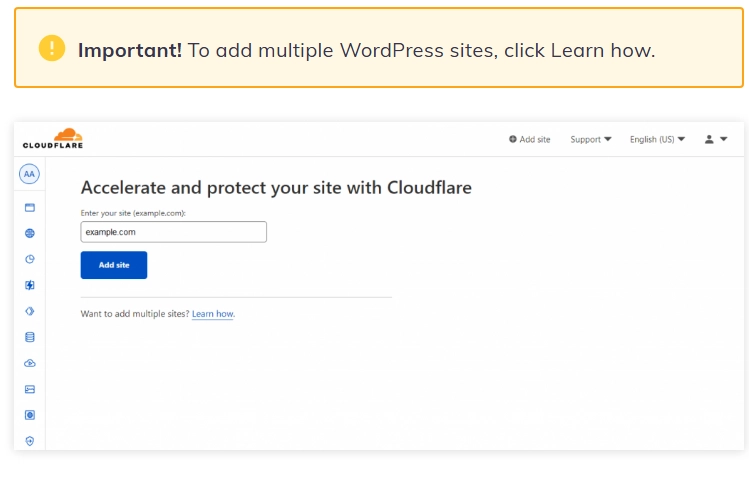Viewport: 749px width, 478px height.
Task: Click the blue Add site button
Action: (x=114, y=265)
